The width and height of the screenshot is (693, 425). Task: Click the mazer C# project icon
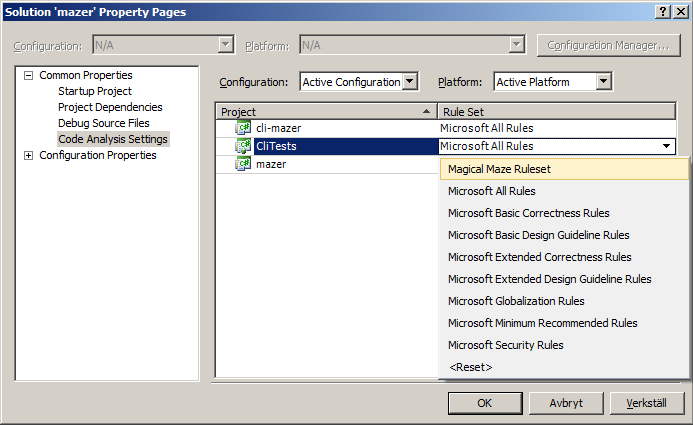[243, 164]
